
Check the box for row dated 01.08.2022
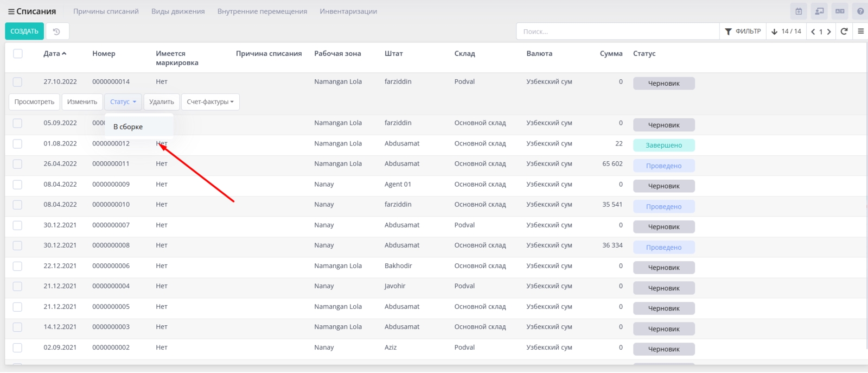click(18, 144)
